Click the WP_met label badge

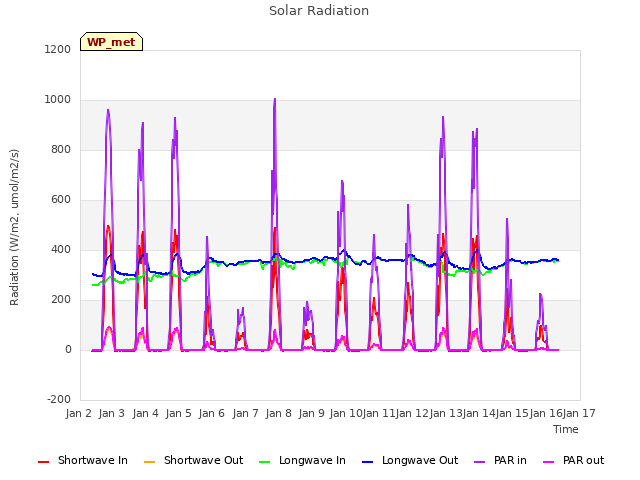tap(111, 42)
